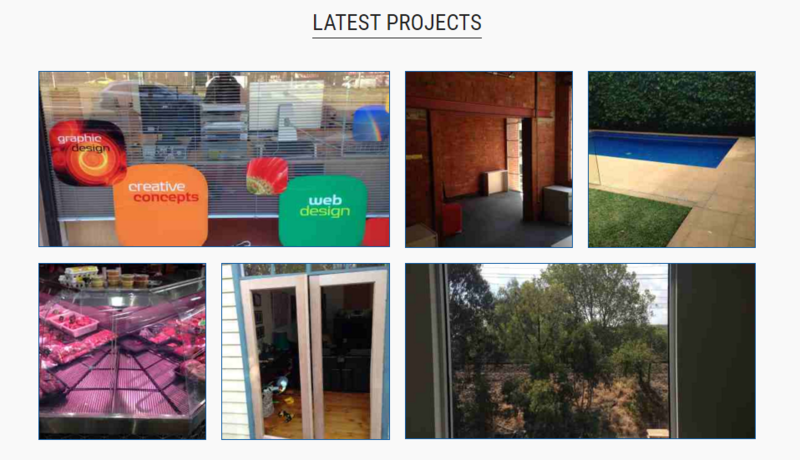Click the LATEST PROJECTS heading
Image resolution: width=800 pixels, height=460 pixels.
pos(397,23)
